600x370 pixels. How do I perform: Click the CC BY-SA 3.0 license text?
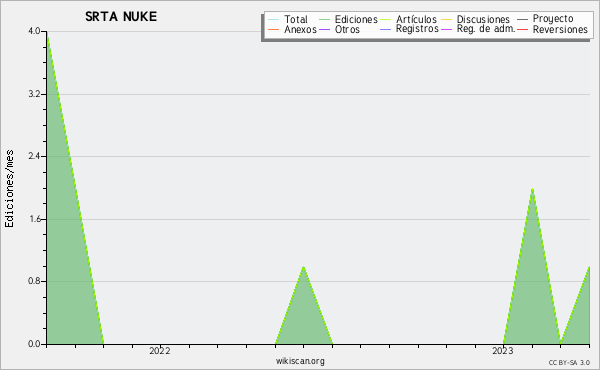pyautogui.click(x=569, y=362)
